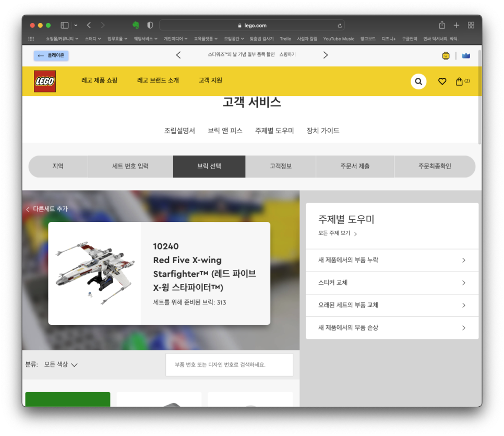The height and width of the screenshot is (436, 504).
Task: Click 쇼핑하기 promo link
Action: tap(287, 55)
